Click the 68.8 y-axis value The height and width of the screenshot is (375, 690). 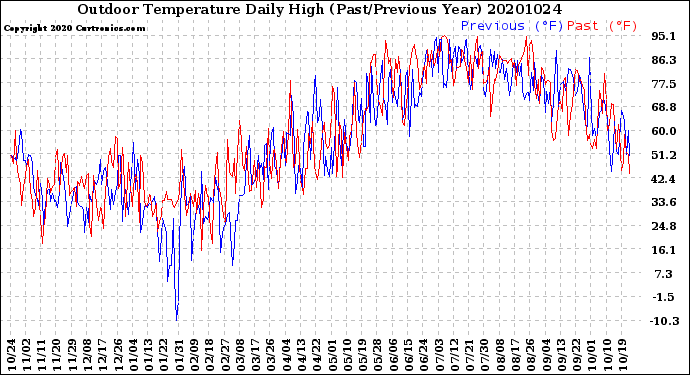click(663, 107)
